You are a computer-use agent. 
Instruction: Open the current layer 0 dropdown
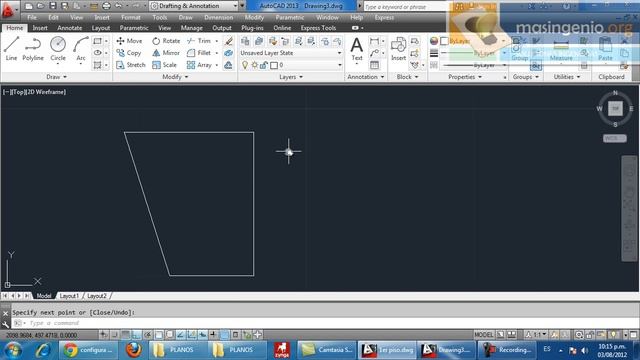(x=340, y=65)
